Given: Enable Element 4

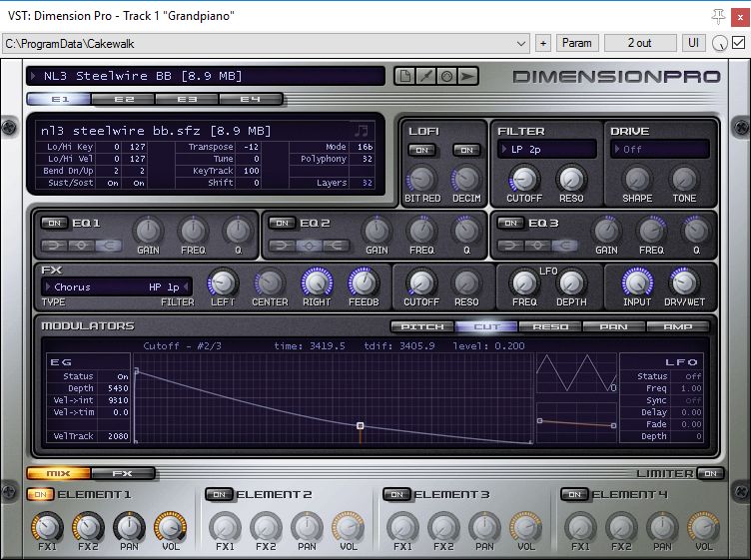Looking at the screenshot, I should (575, 494).
